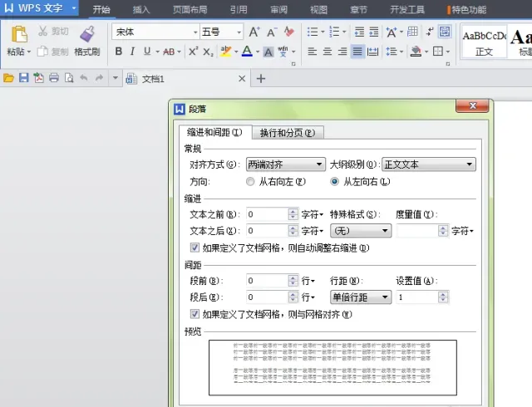Apply subscript formatting

point(208,51)
